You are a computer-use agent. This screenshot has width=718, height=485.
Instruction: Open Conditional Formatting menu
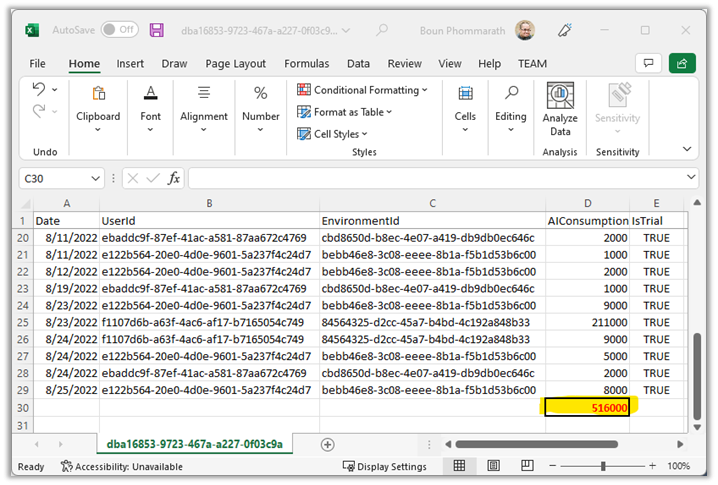(362, 90)
